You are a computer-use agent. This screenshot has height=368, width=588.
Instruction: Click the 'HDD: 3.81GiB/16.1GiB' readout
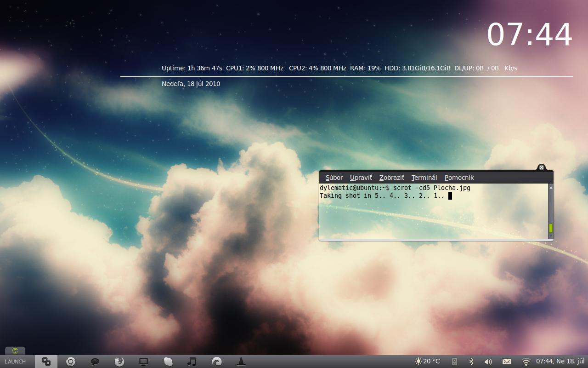(418, 68)
